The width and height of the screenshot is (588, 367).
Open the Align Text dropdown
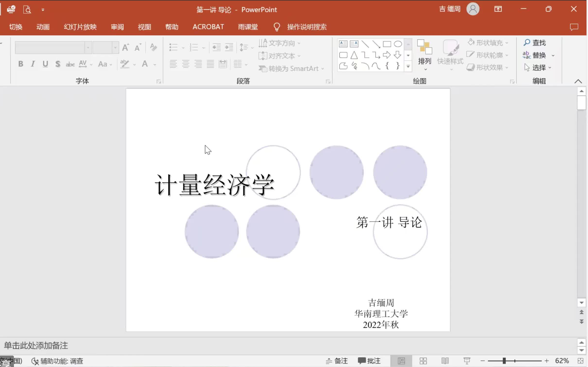pos(280,56)
